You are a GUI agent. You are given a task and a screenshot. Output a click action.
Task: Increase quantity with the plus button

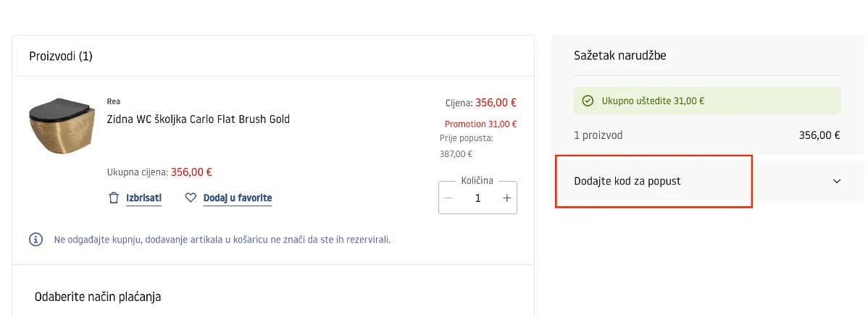(x=506, y=198)
